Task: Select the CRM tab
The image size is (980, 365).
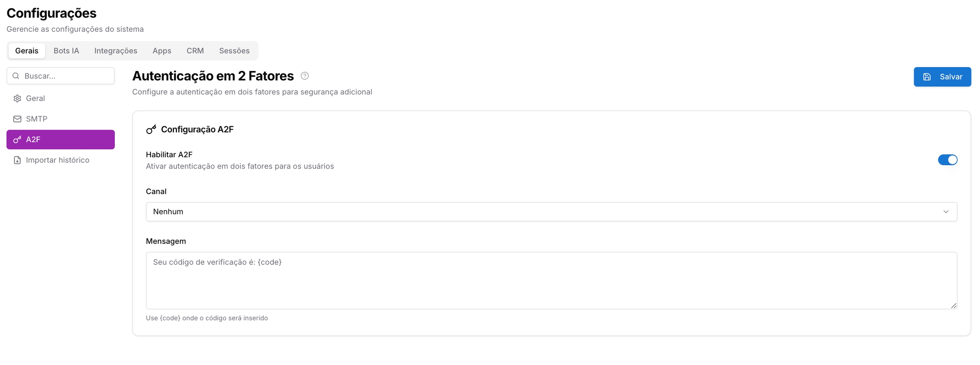Action: tap(195, 51)
